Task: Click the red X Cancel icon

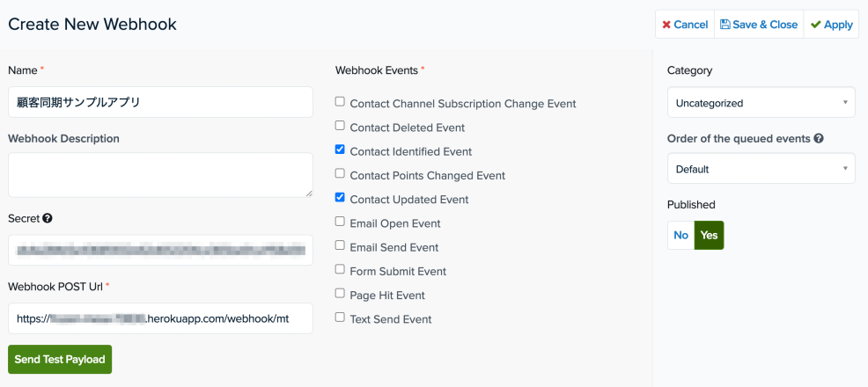Action: pyautogui.click(x=666, y=25)
